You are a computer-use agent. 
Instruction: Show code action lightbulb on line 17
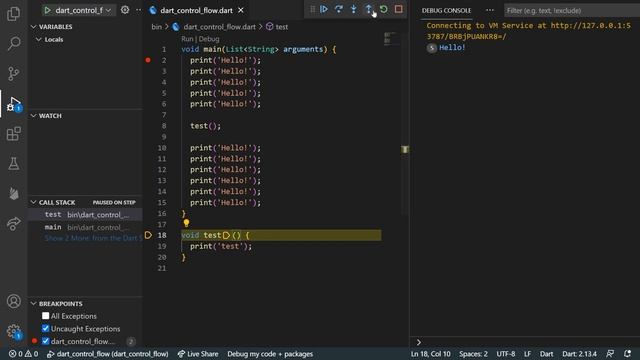[186, 223]
